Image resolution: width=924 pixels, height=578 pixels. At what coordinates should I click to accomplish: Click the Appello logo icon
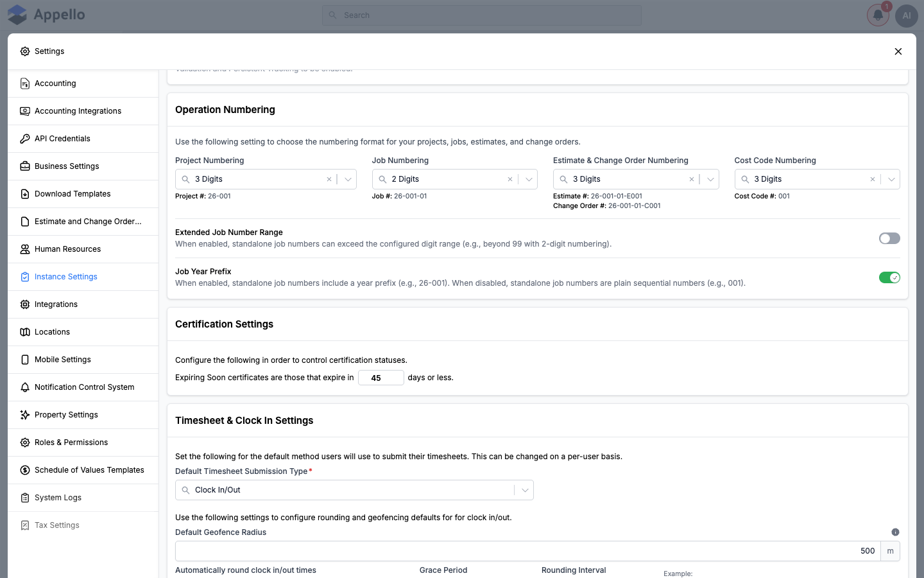pyautogui.click(x=17, y=15)
